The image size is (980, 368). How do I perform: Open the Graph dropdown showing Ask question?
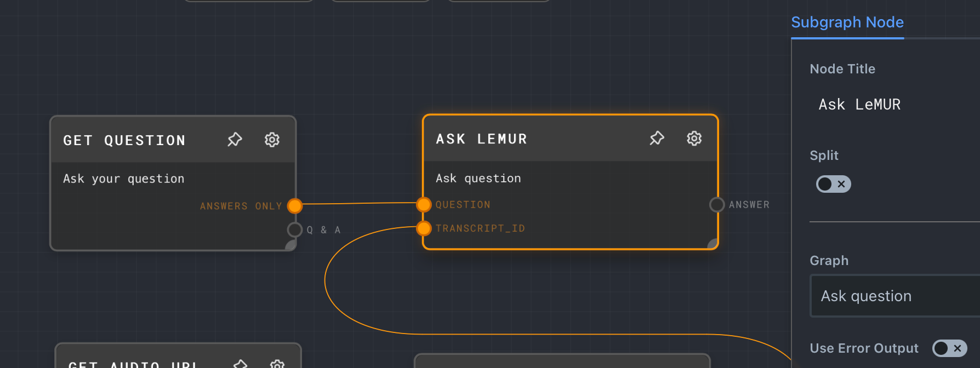(x=894, y=296)
